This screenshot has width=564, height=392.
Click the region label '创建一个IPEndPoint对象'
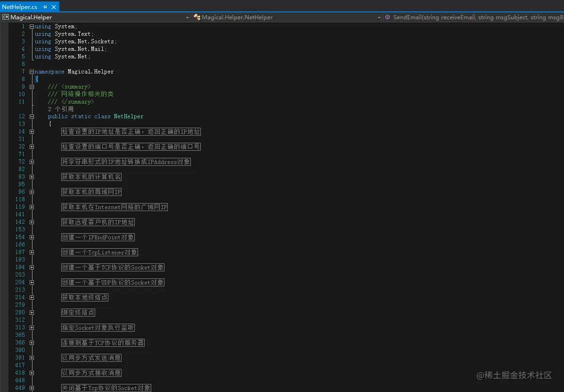[98, 237]
